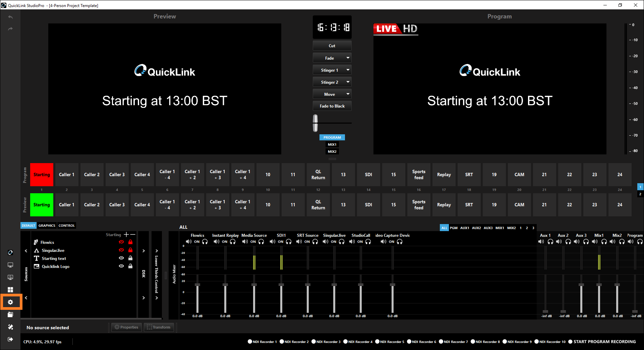Switch to the GRAPHICS tab
This screenshot has height=350, width=644.
(x=47, y=226)
